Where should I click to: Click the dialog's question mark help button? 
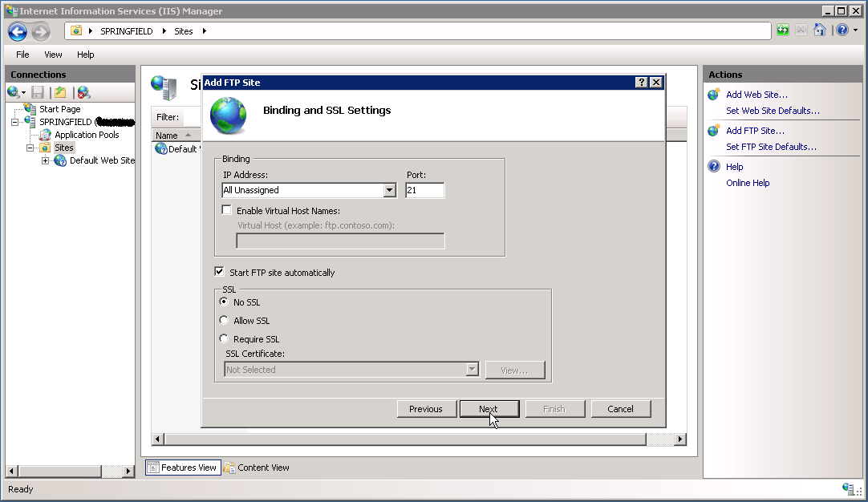(x=641, y=82)
